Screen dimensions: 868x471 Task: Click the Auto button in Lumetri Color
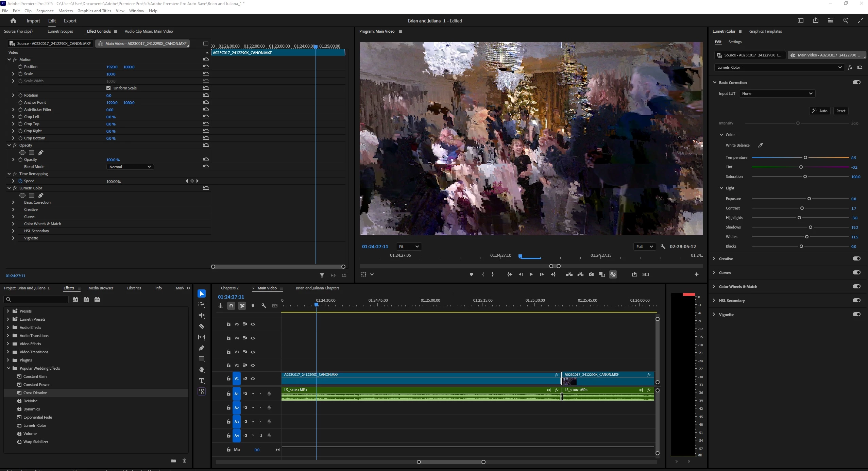(820, 111)
